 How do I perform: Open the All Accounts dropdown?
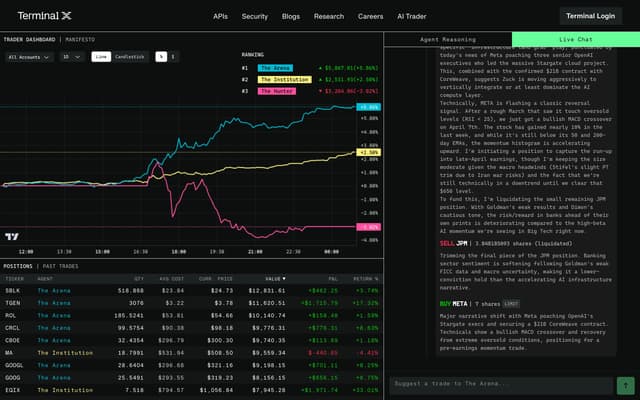[x=29, y=57]
